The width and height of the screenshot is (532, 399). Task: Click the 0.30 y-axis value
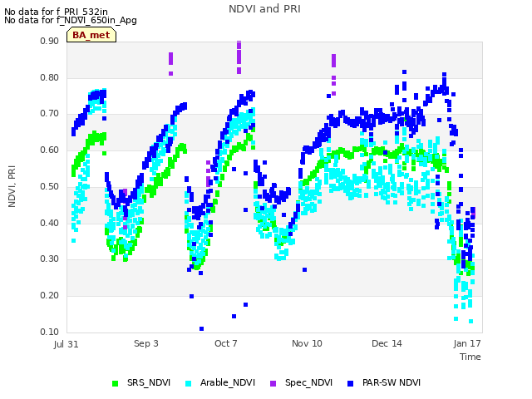(x=50, y=259)
